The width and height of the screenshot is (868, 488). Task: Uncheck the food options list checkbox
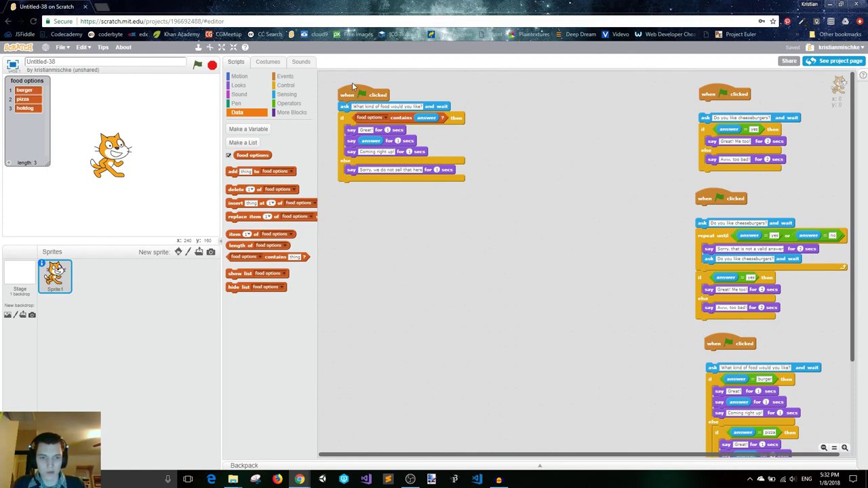[229, 155]
